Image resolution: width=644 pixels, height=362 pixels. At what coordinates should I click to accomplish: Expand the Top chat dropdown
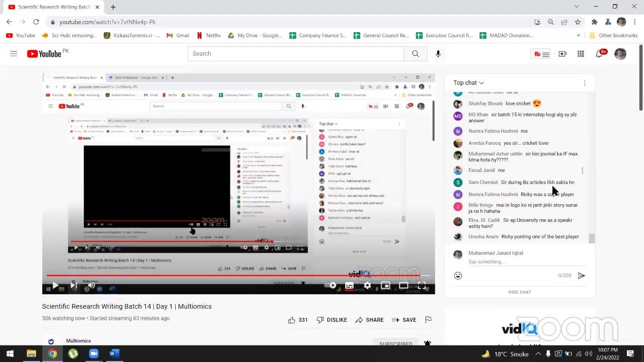(x=468, y=83)
